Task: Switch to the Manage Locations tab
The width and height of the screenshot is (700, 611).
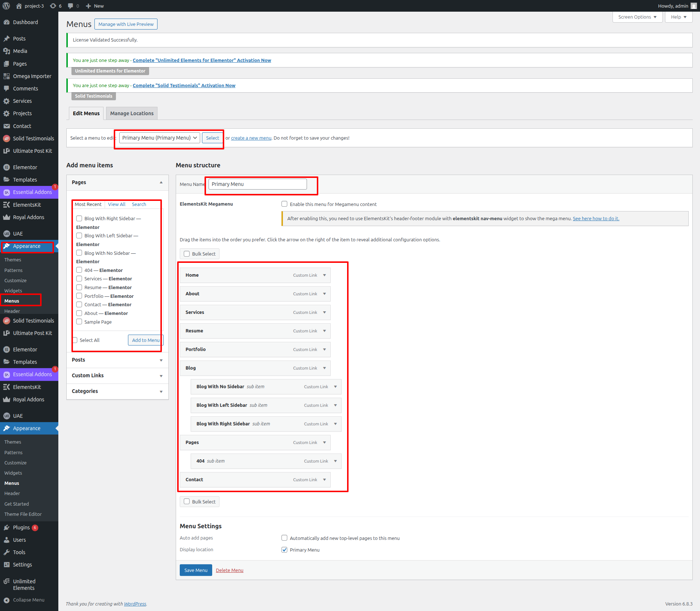Action: 132,113
